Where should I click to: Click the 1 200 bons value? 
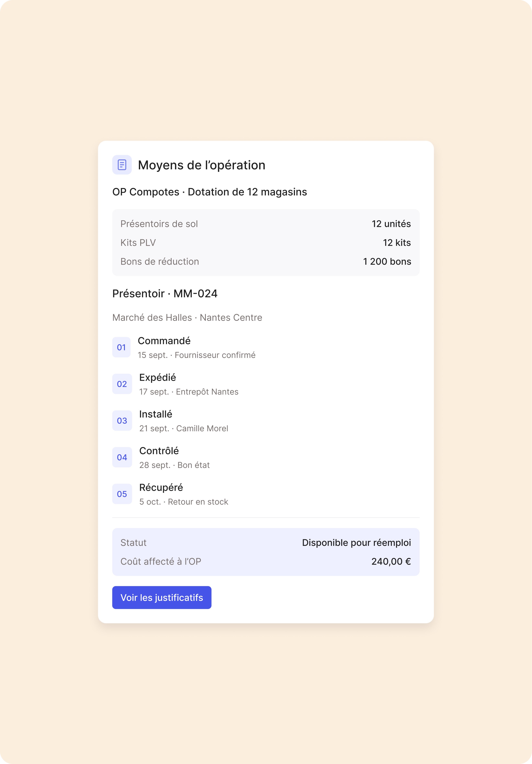(x=387, y=262)
